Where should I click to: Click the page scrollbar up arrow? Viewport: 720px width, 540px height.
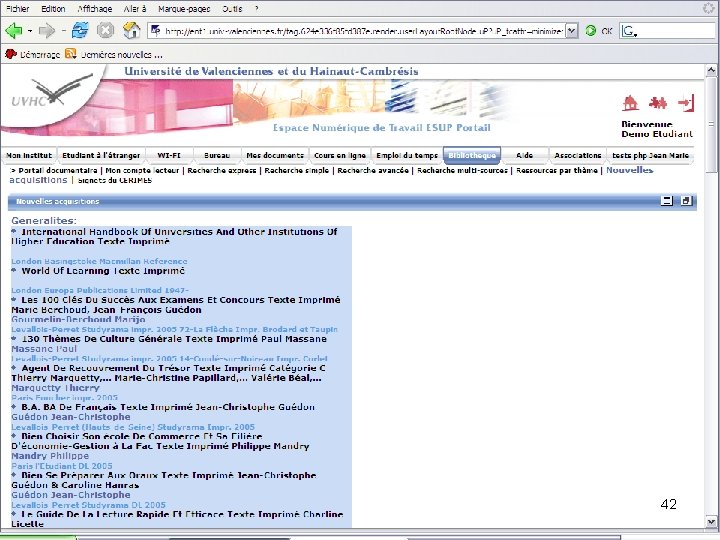coord(711,70)
